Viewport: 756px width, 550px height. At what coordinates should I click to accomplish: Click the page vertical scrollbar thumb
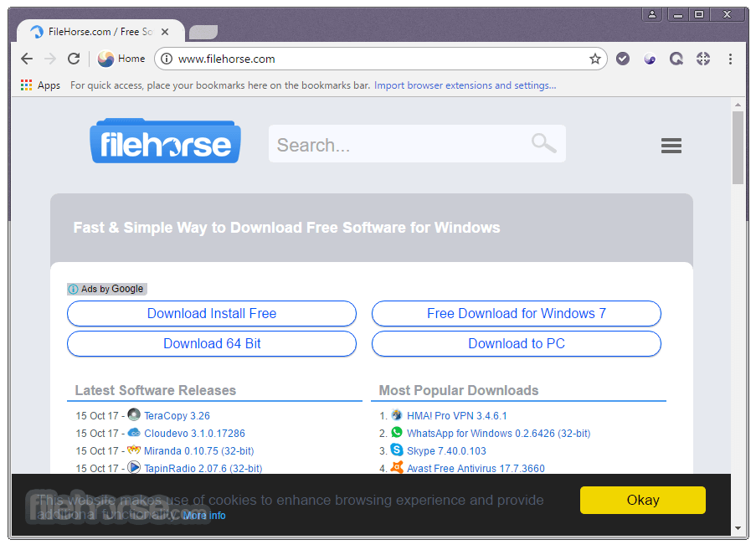tap(738, 147)
